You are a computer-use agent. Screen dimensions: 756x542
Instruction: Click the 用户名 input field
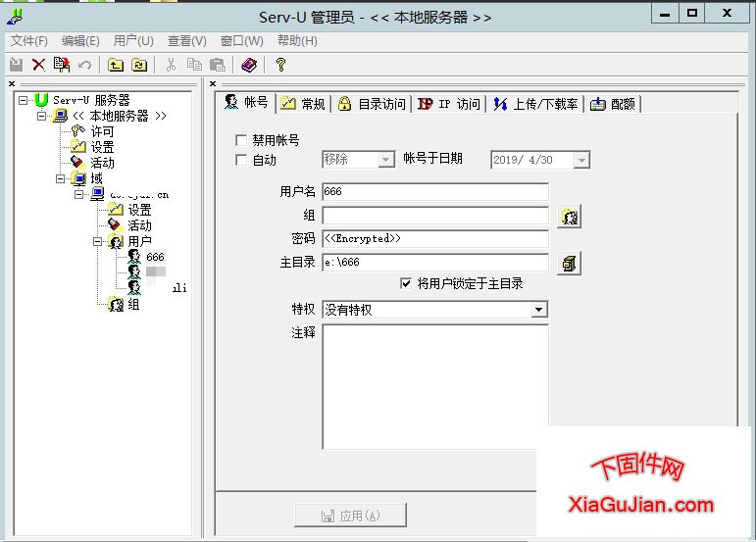click(435, 191)
